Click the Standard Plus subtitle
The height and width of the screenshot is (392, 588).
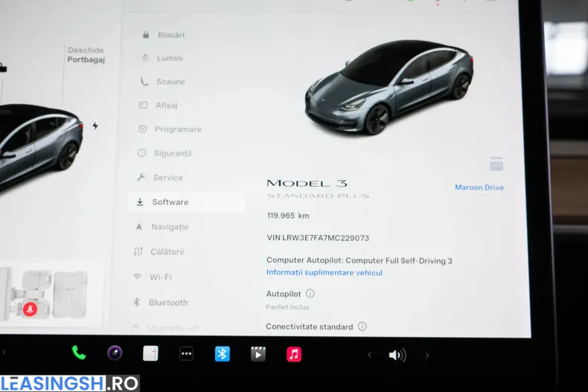click(318, 196)
